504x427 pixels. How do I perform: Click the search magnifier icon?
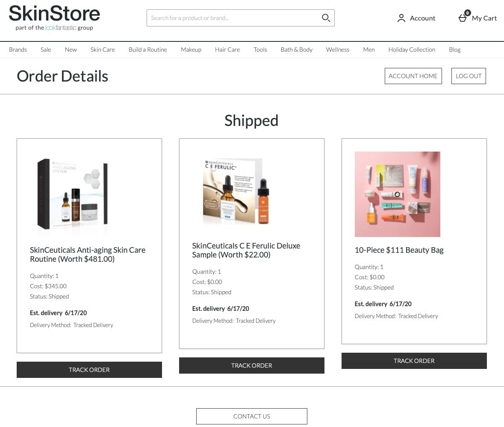click(326, 18)
